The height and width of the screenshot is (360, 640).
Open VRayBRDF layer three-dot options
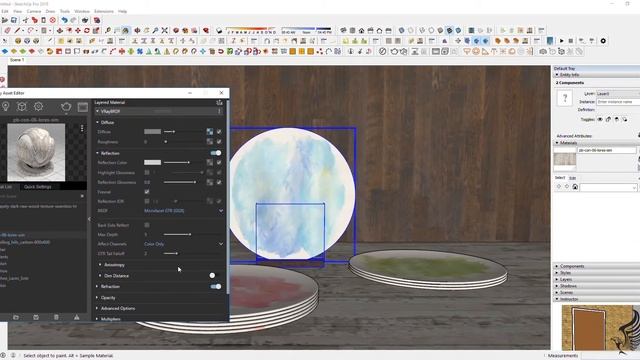[x=219, y=111]
